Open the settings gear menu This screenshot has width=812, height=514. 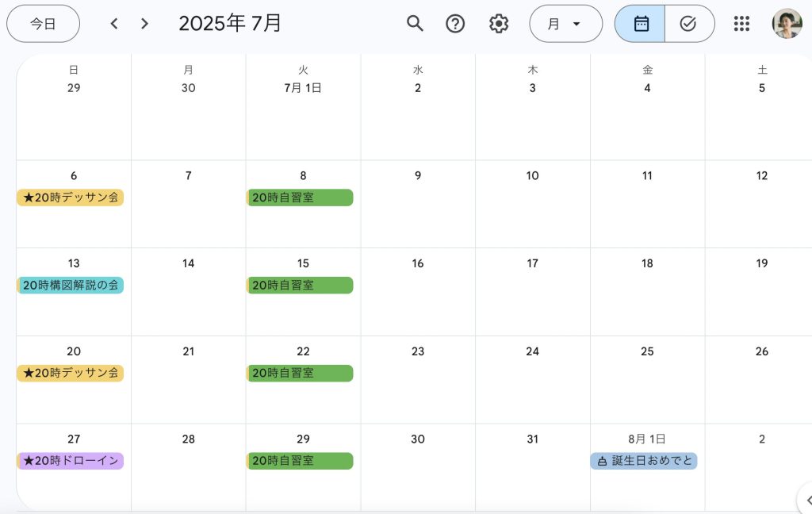click(499, 23)
